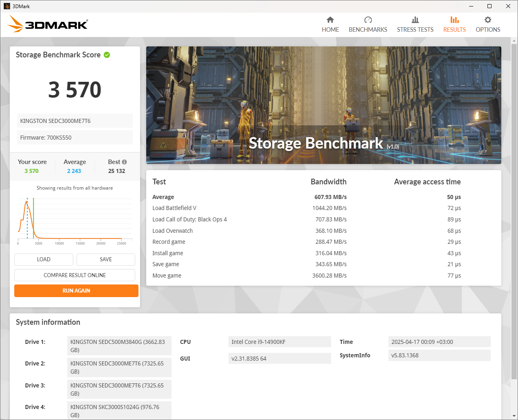The width and height of the screenshot is (518, 420).
Task: Click the scrollbar up arrow
Action: pos(514,41)
